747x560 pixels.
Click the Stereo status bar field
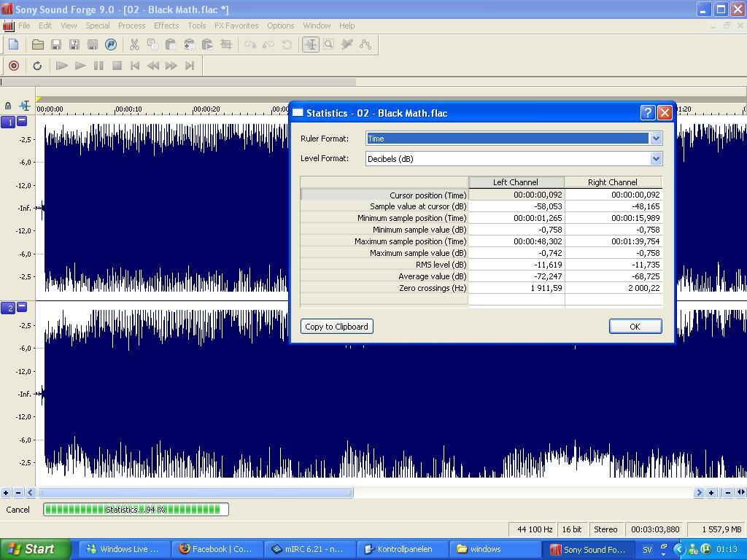coord(605,529)
